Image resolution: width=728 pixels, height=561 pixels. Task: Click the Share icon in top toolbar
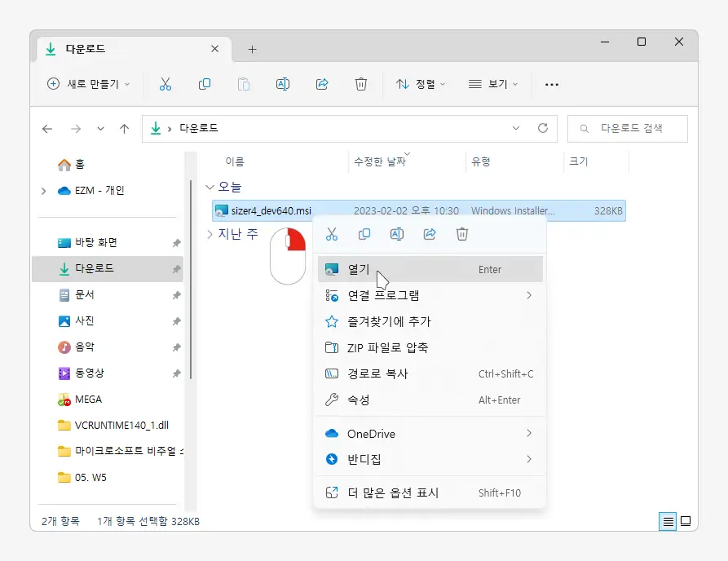click(322, 84)
